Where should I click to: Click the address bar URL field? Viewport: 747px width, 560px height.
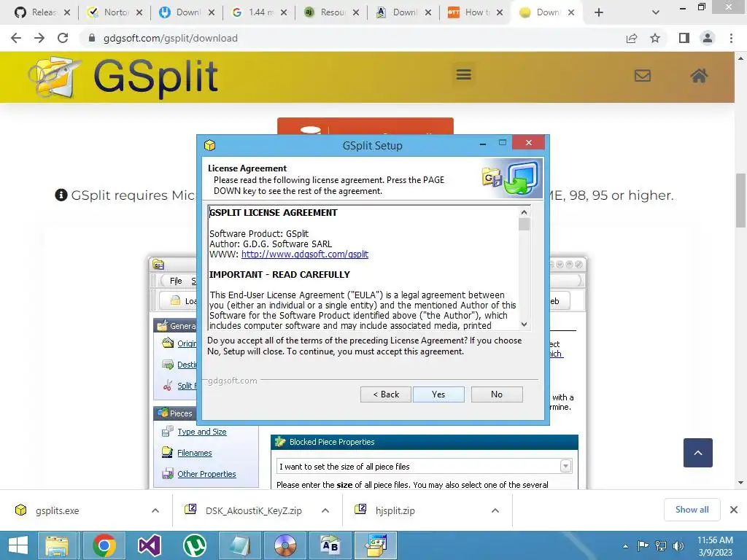[x=352, y=38]
